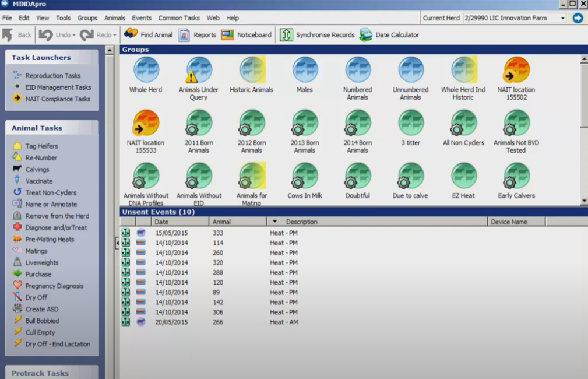Screen dimensions: 588x379
Task: Click the Dry Off task icon
Action: click(x=17, y=297)
